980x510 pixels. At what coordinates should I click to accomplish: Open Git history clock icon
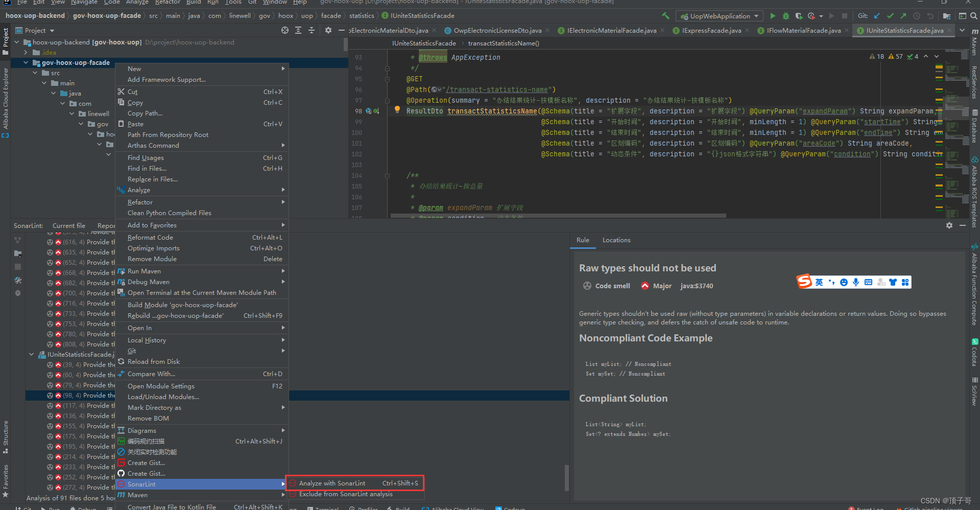pos(917,16)
